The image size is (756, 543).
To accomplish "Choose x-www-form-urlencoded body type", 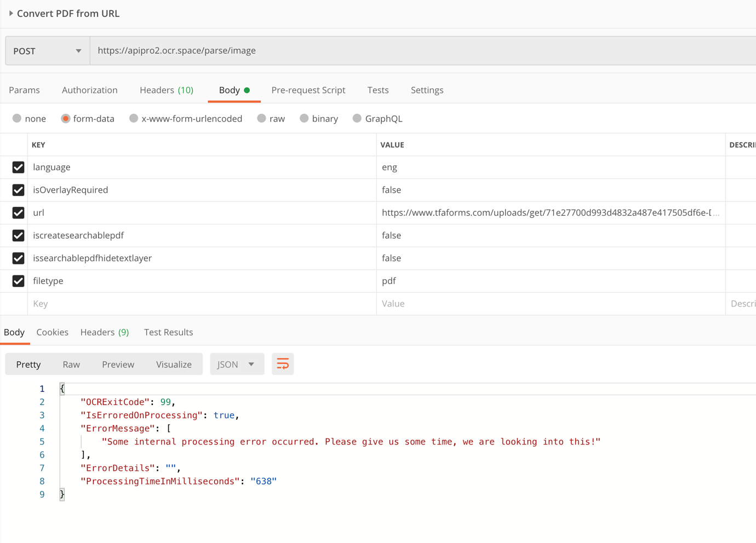I will [134, 118].
